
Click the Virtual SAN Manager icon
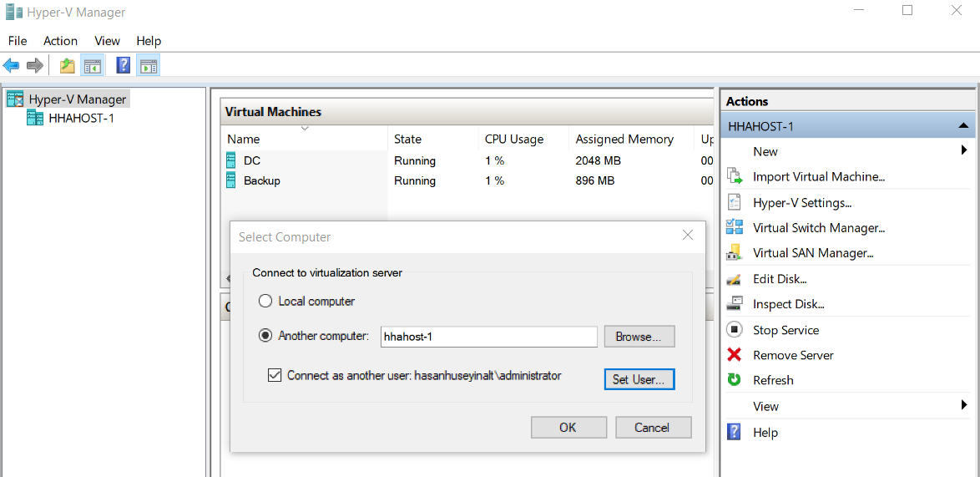[735, 253]
